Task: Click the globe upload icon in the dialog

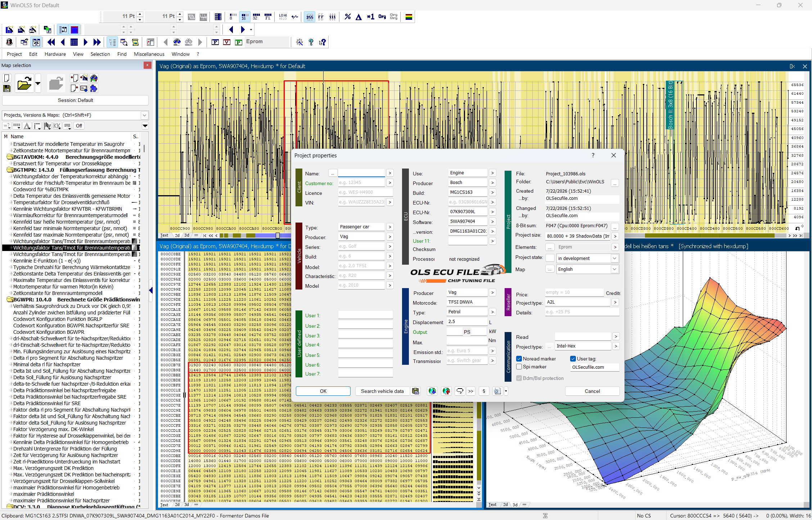Action: [x=446, y=391]
